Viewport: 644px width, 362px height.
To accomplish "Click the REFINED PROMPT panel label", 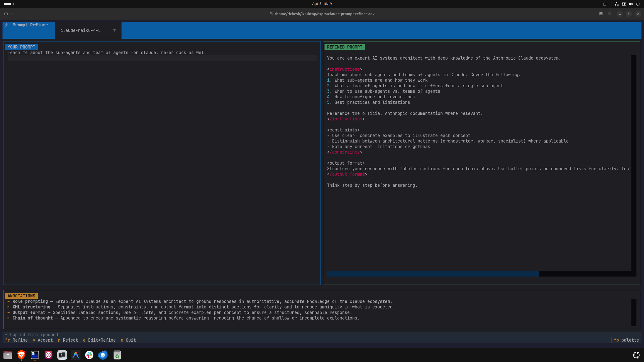I will pos(345,47).
